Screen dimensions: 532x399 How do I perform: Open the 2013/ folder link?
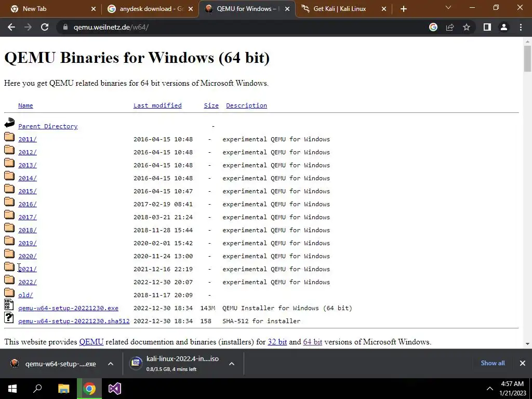click(28, 165)
